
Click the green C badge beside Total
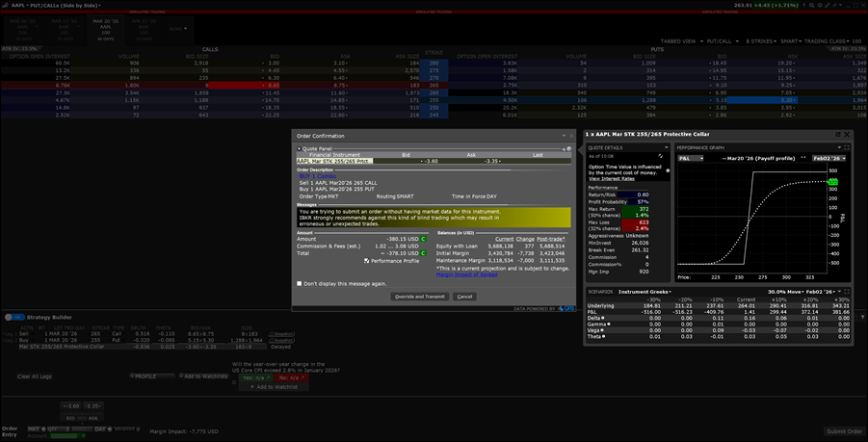point(423,253)
